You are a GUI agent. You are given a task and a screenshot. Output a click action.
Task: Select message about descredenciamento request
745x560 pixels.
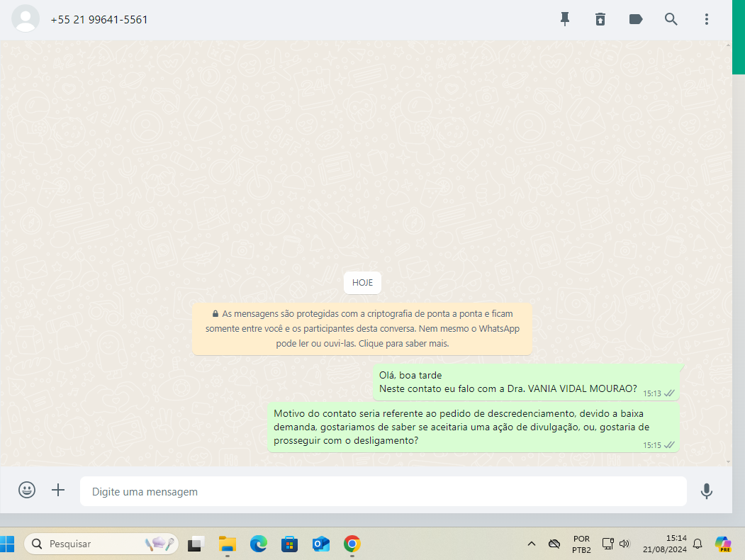click(474, 427)
